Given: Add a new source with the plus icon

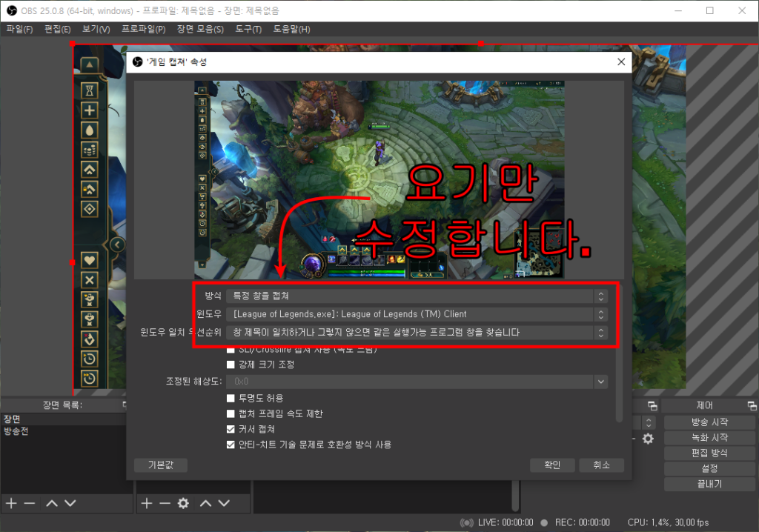Looking at the screenshot, I should coord(147,503).
